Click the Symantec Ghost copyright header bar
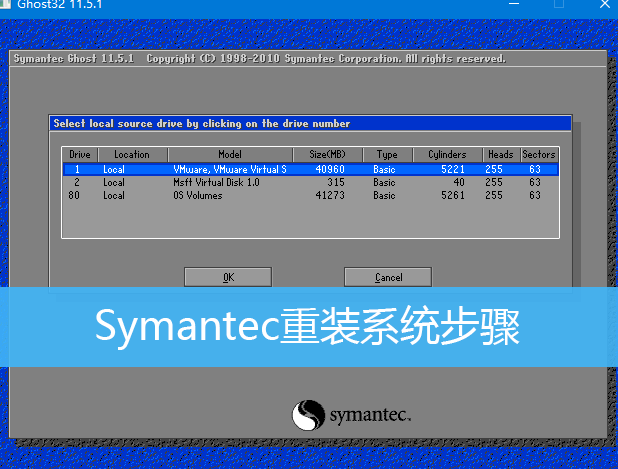 coord(260,58)
